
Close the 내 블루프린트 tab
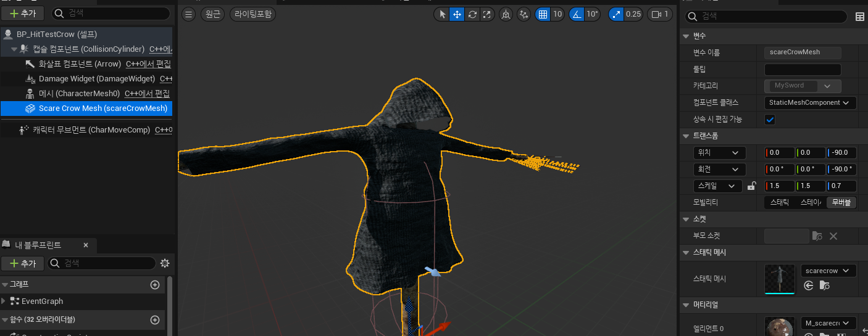tap(86, 245)
